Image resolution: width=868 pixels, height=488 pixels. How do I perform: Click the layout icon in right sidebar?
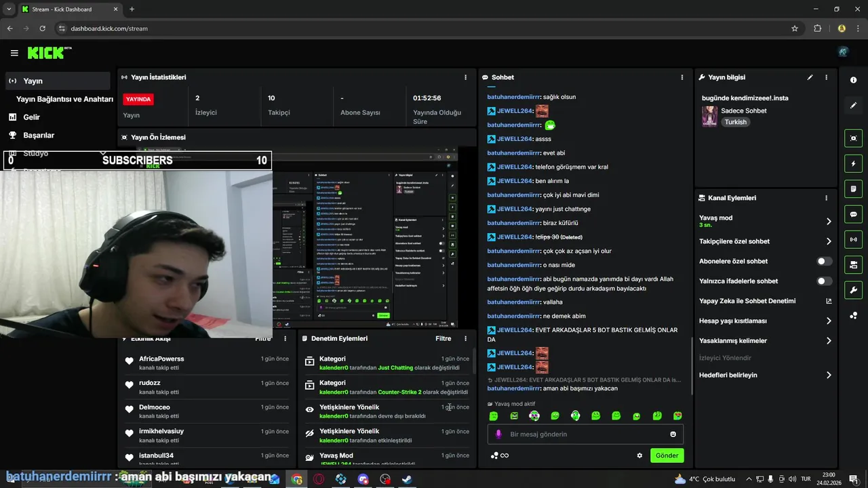point(853,264)
